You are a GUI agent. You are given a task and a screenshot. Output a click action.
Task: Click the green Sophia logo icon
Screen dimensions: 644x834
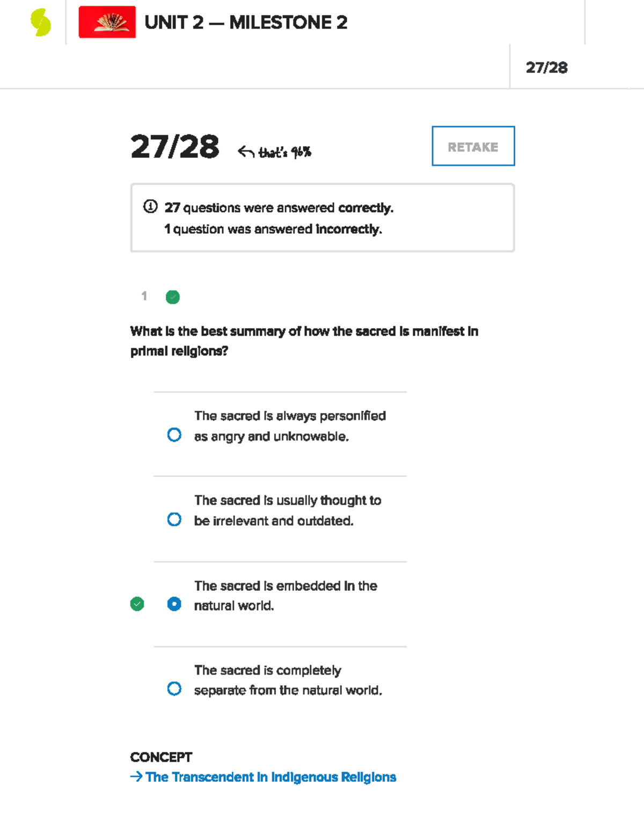(x=41, y=23)
